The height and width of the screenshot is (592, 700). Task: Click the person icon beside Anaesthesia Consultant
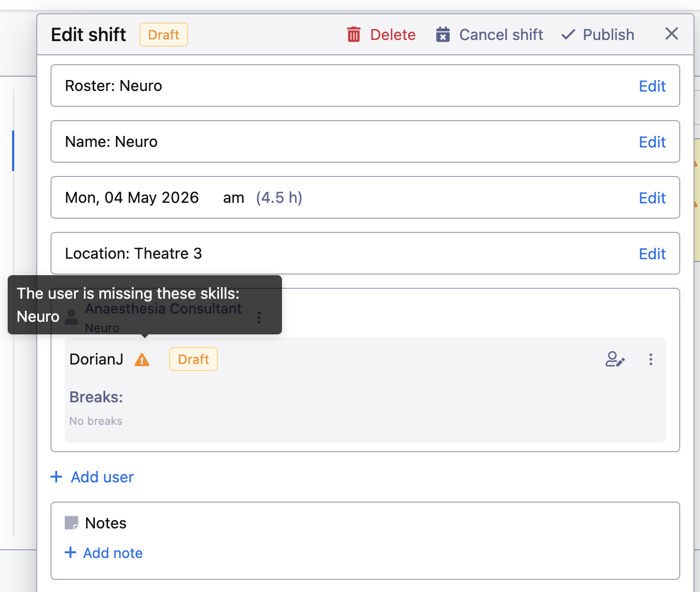tap(72, 317)
